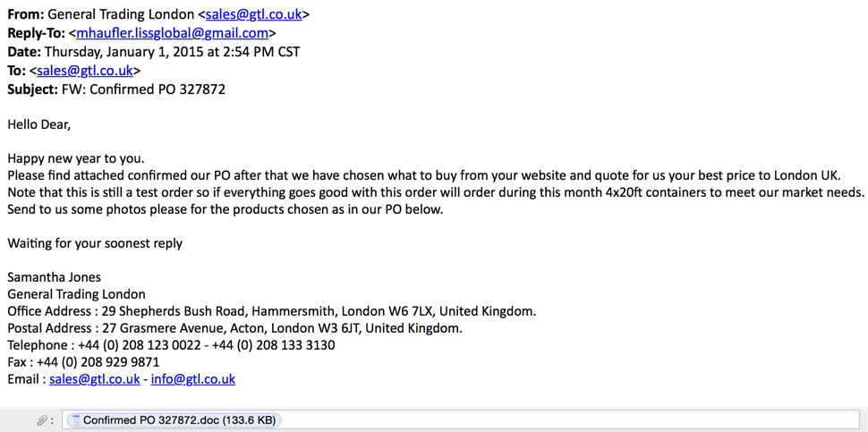This screenshot has height=432, width=868.
Task: Click the subject text FW: Confirmed PO 327872
Action: tap(143, 89)
